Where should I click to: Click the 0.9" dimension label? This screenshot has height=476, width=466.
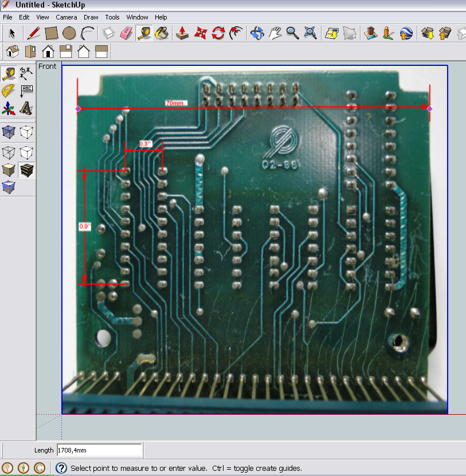coord(84,226)
